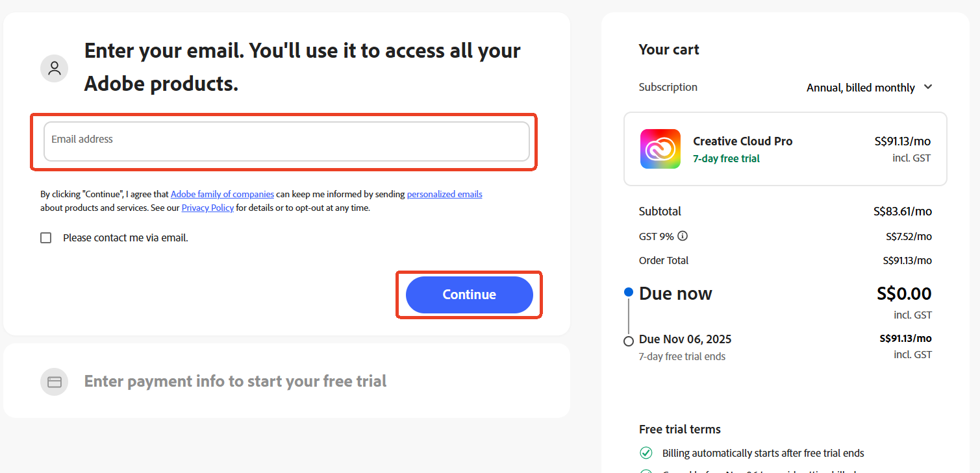The height and width of the screenshot is (473, 980).
Task: Open the Privacy Policy link
Action: (x=208, y=208)
